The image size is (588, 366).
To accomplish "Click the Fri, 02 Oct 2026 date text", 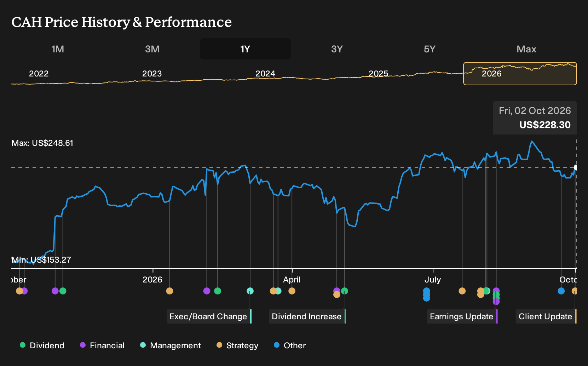I will 535,111.
